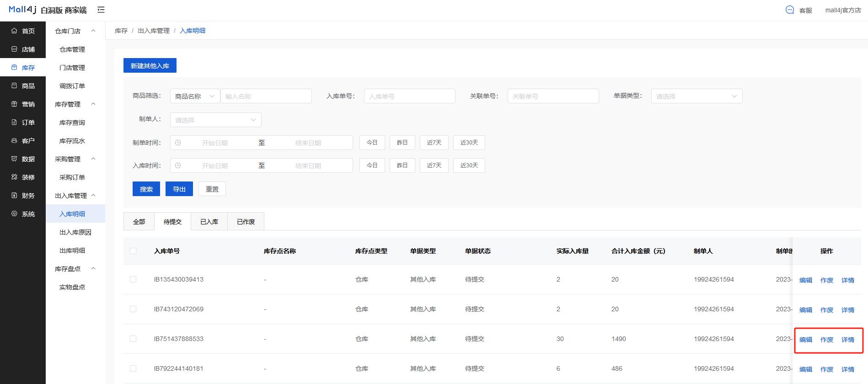The height and width of the screenshot is (384, 868).
Task: Collapse the 仓库门店 menu group
Action: coord(75,31)
